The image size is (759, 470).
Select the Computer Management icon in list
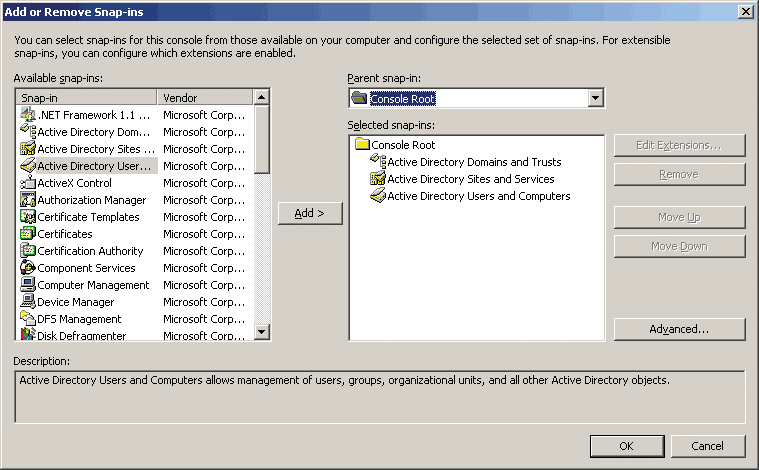coord(28,285)
